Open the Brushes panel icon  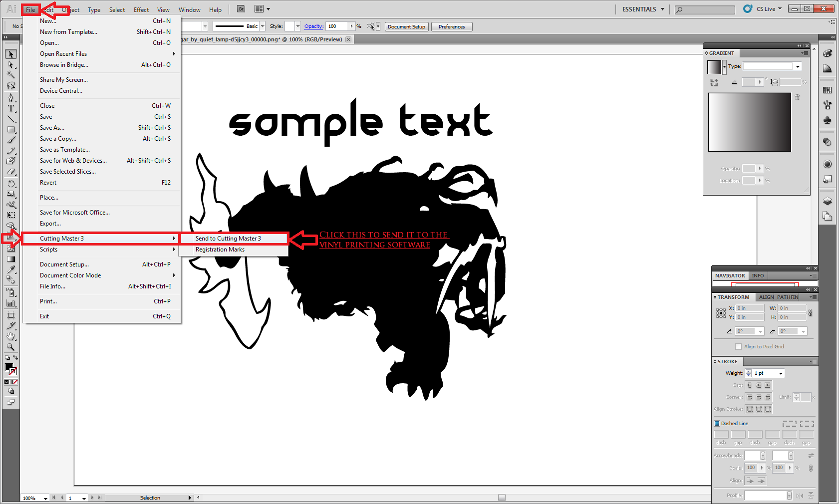click(x=827, y=105)
